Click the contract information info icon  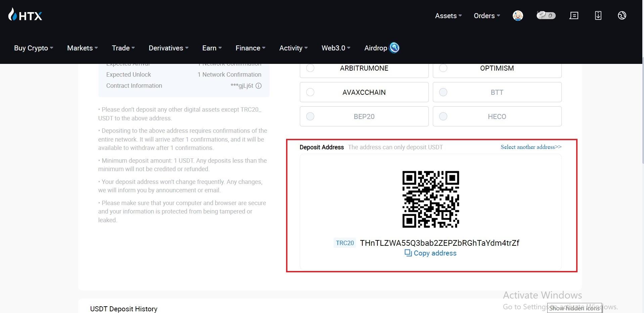(259, 86)
